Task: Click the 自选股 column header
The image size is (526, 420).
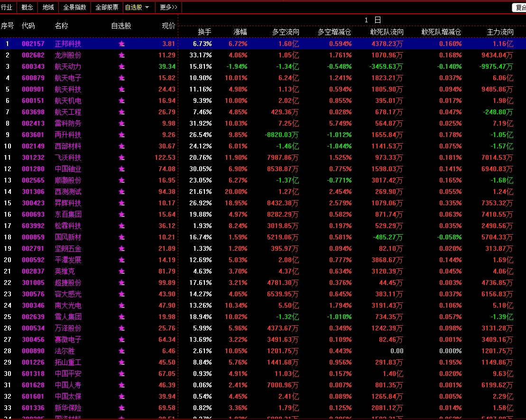Action: [x=121, y=26]
